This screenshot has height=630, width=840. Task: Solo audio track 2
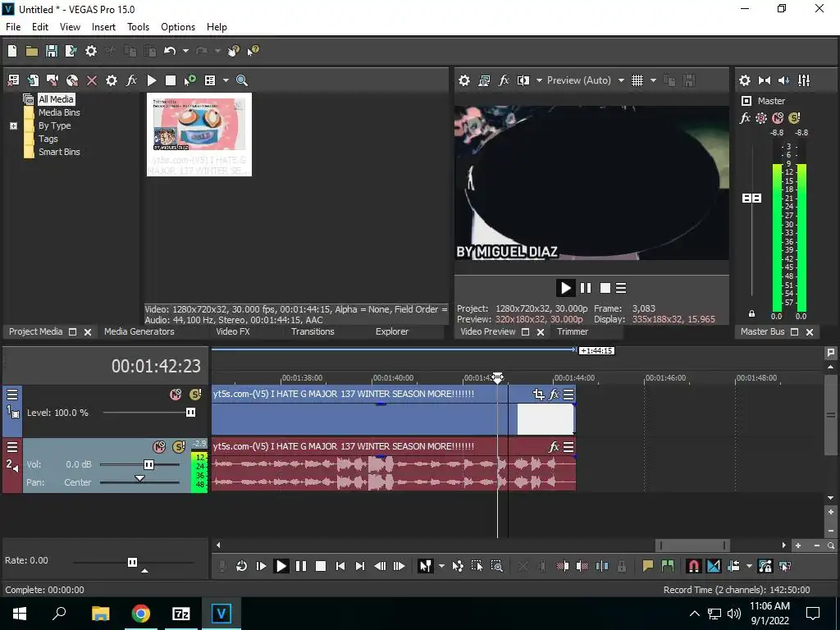(x=179, y=447)
